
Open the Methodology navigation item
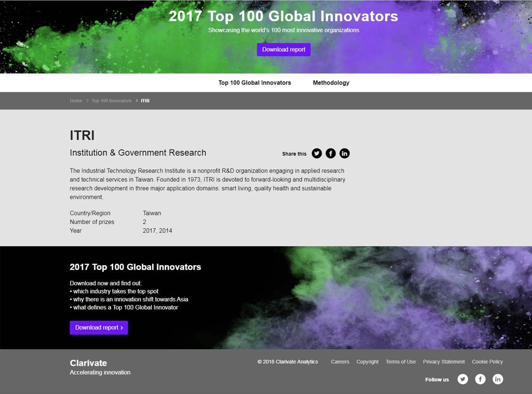[331, 83]
